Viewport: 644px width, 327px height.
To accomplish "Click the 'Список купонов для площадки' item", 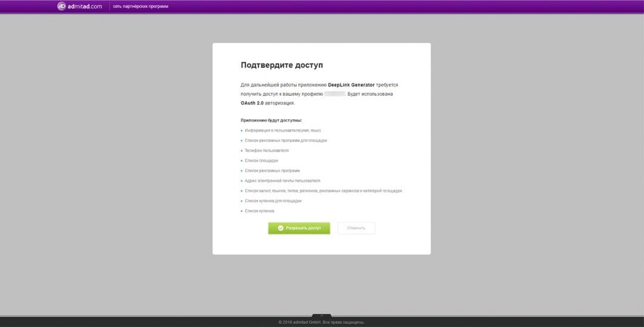I will tap(273, 201).
